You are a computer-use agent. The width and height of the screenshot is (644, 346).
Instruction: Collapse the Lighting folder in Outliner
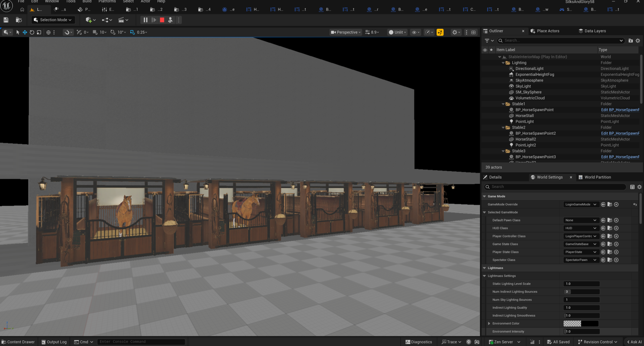click(x=503, y=63)
